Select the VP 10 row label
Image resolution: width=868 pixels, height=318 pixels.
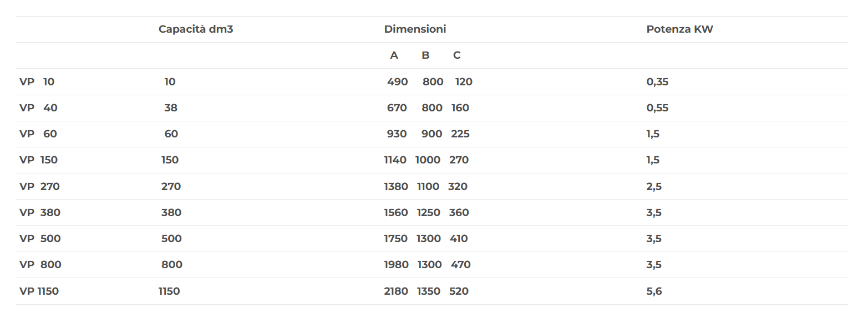tap(37, 82)
